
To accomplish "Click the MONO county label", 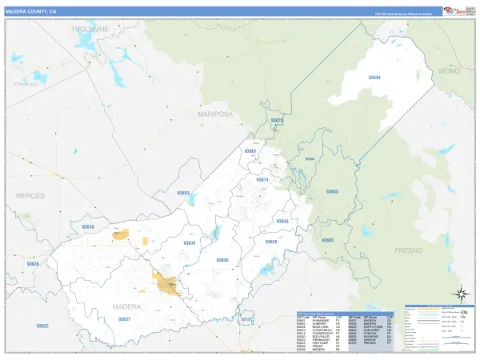I will pyautogui.click(x=449, y=71).
